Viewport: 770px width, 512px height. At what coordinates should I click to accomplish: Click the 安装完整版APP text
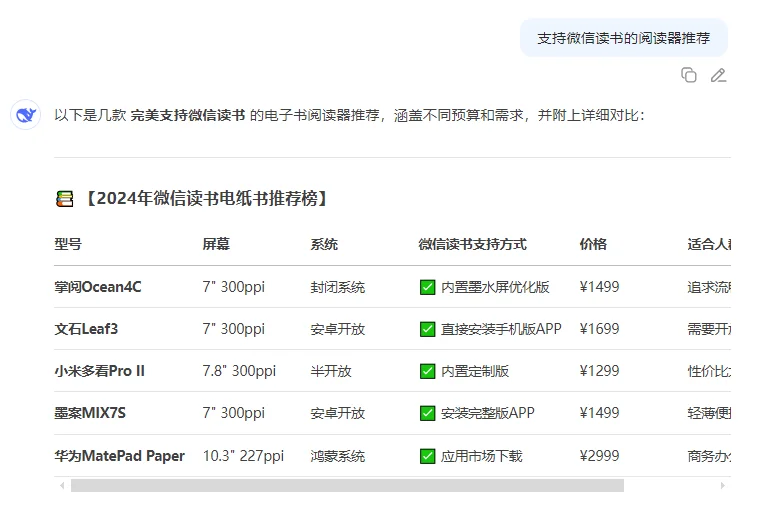pos(488,413)
